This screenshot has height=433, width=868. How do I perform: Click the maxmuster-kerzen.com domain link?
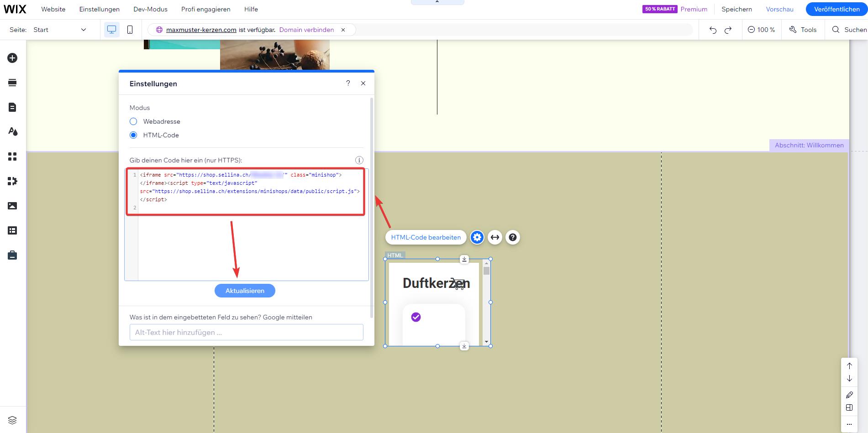click(201, 30)
